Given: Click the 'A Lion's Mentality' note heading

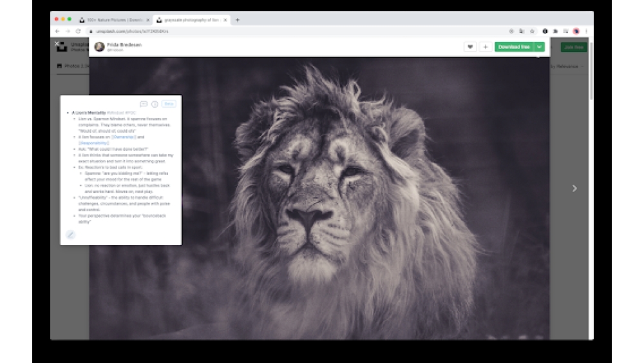Looking at the screenshot, I should coord(89,113).
